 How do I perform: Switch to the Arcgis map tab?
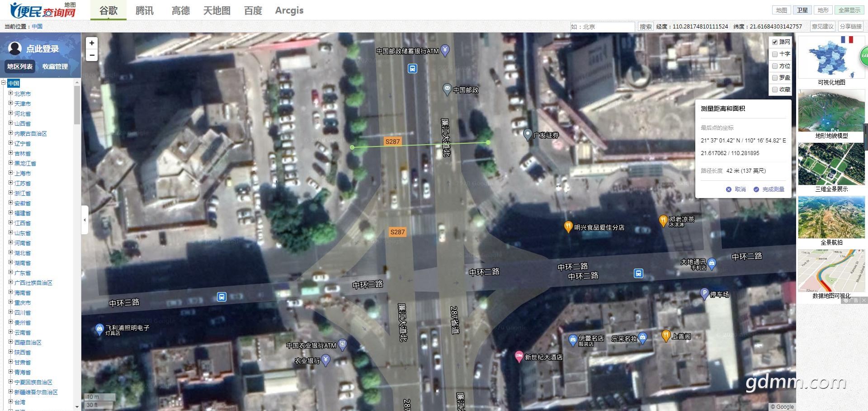pyautogui.click(x=289, y=10)
